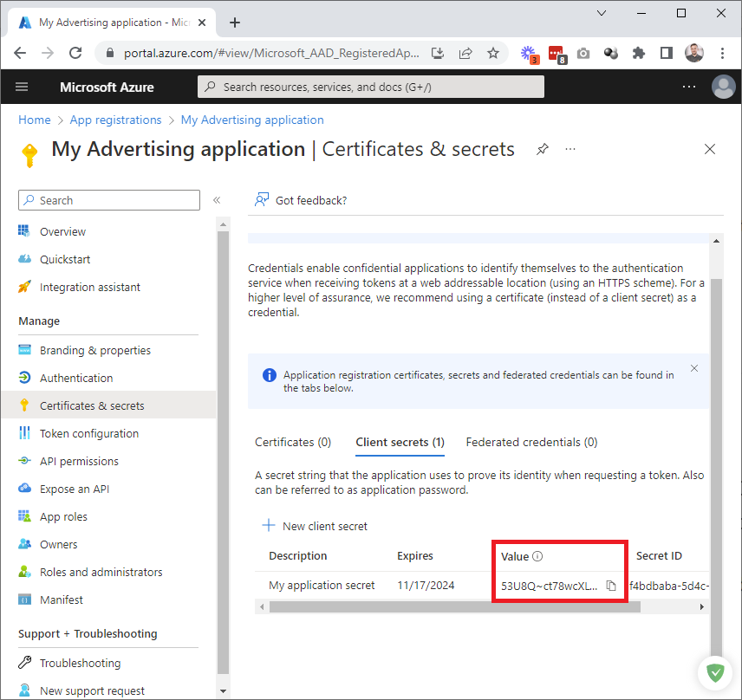Open Got feedback? link
The width and height of the screenshot is (742, 700).
click(x=301, y=200)
